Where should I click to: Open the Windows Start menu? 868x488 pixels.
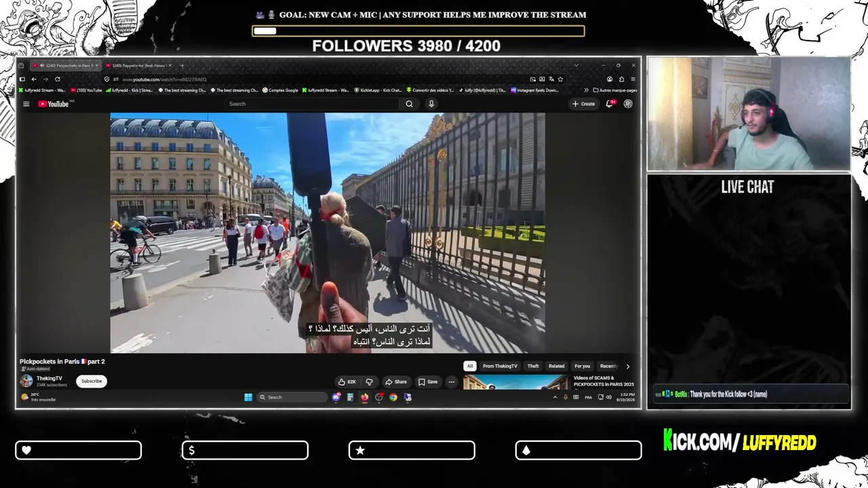[x=248, y=397]
